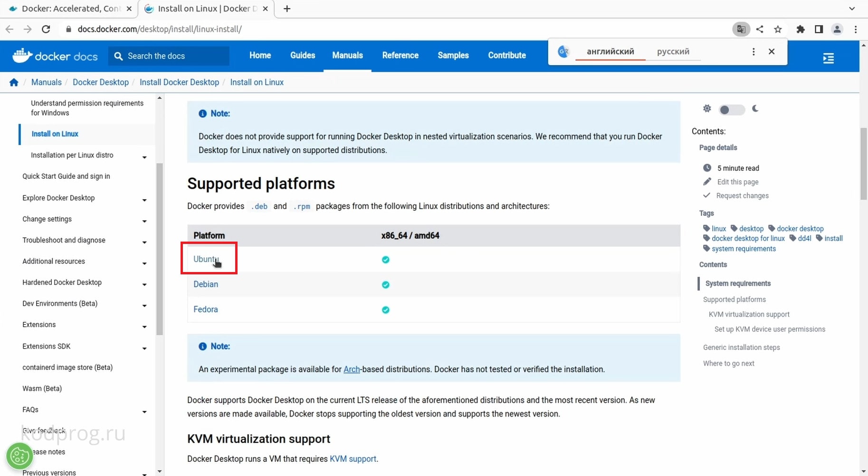Click the Search the docs field

[169, 56]
